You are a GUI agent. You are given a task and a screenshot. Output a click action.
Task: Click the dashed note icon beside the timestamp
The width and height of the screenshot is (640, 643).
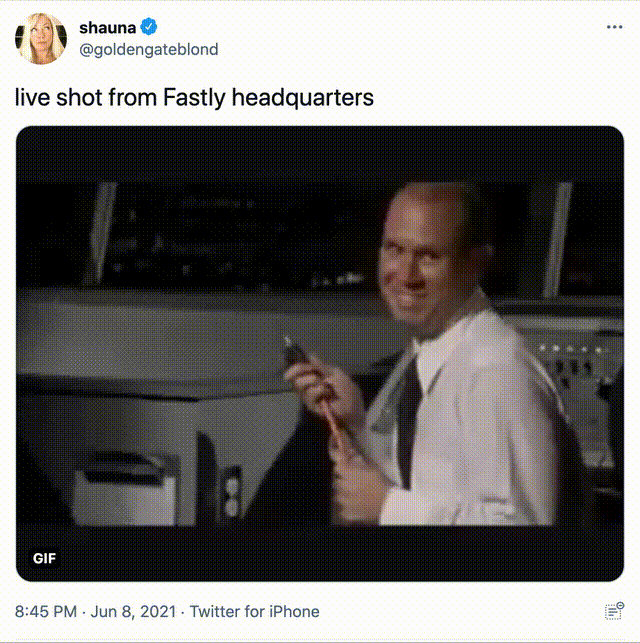click(614, 611)
